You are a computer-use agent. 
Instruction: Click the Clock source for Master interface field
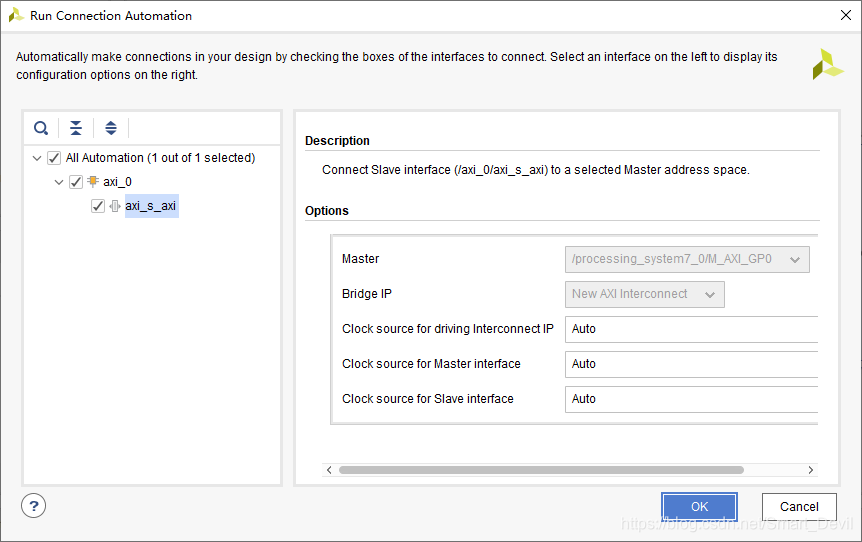pyautogui.click(x=692, y=364)
